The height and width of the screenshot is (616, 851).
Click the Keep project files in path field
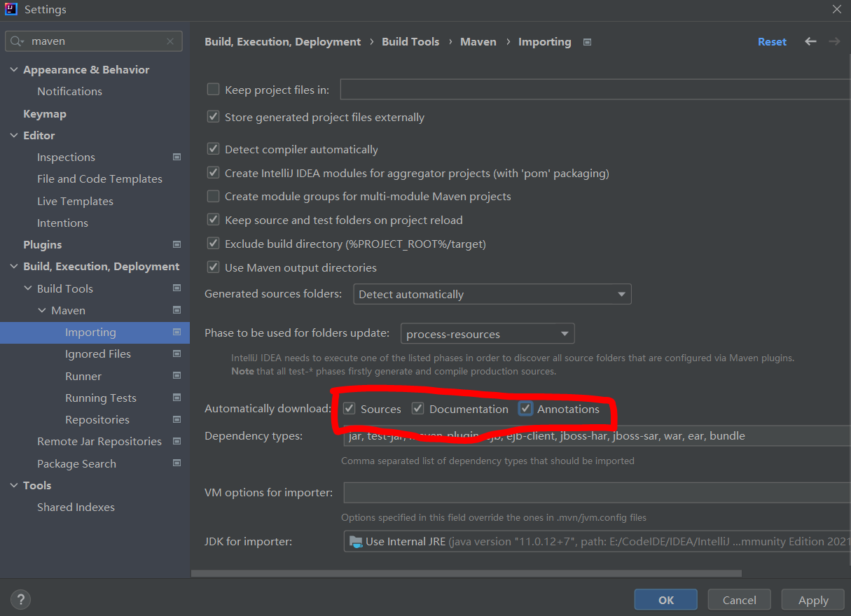click(595, 90)
